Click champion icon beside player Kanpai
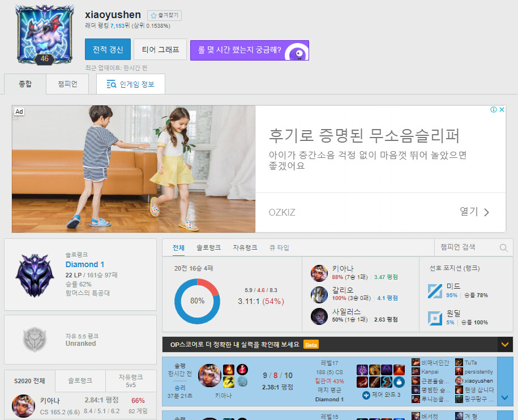Image resolution: width=518 pixels, height=420 pixels. click(416, 372)
